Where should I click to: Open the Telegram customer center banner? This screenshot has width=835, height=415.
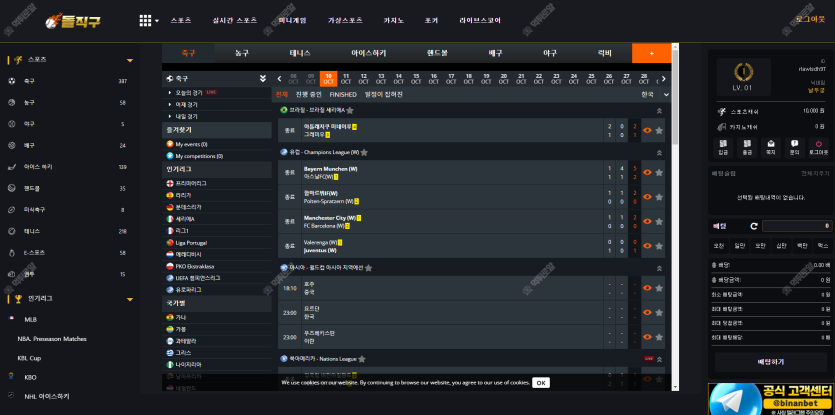click(x=770, y=398)
